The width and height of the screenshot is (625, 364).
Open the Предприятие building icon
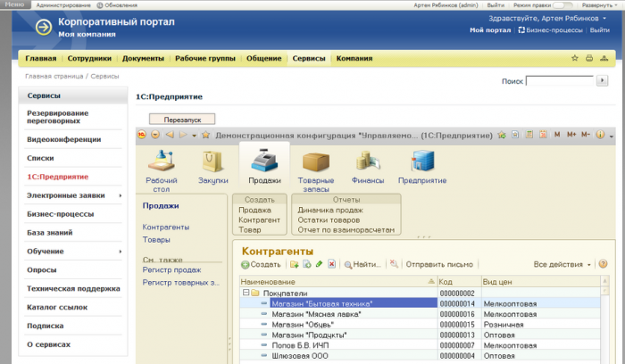[422, 161]
